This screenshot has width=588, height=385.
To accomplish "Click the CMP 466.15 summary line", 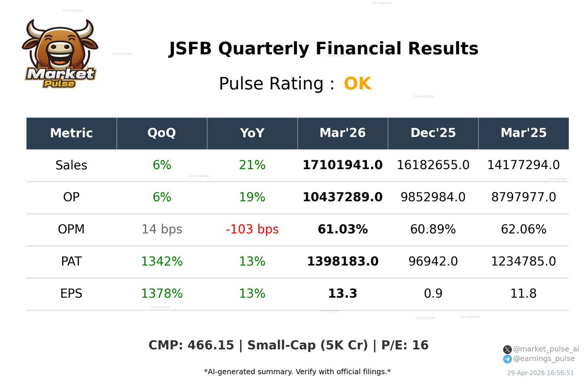I will pyautogui.click(x=289, y=345).
